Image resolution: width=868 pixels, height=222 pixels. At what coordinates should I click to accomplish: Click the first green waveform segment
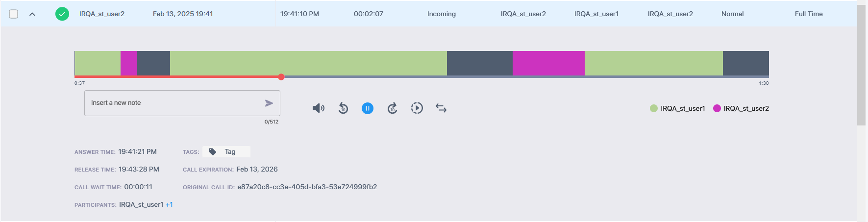coord(98,63)
